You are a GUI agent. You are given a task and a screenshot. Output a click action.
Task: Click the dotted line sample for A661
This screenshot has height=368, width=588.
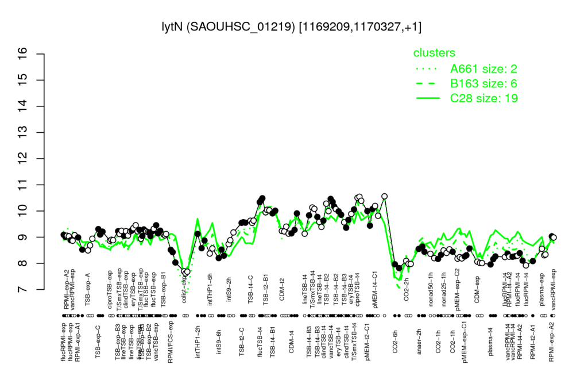coord(428,69)
